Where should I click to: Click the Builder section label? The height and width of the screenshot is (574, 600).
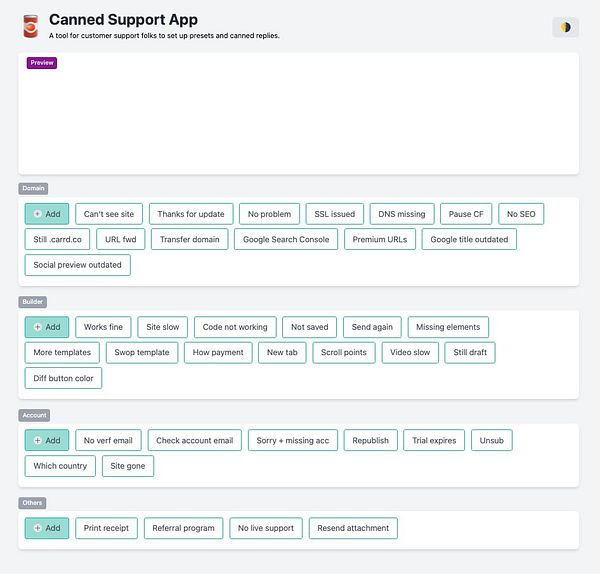(33, 302)
